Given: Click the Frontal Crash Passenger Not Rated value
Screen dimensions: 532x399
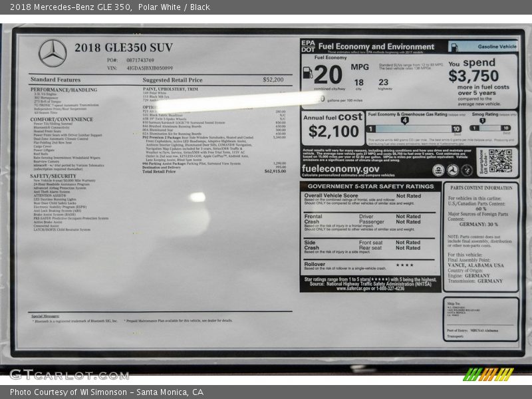Looking at the screenshot, I should point(408,221).
